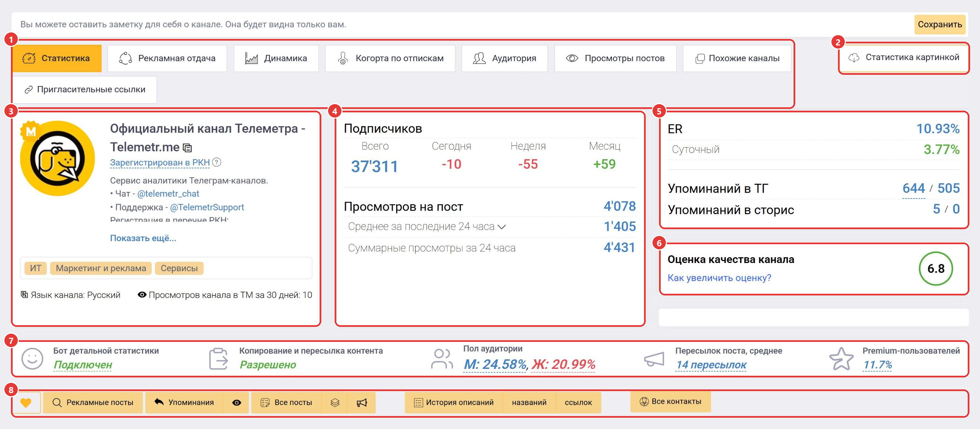The image size is (980, 429).
Task: Click the star icon by Premium-пользователей
Action: (841, 359)
